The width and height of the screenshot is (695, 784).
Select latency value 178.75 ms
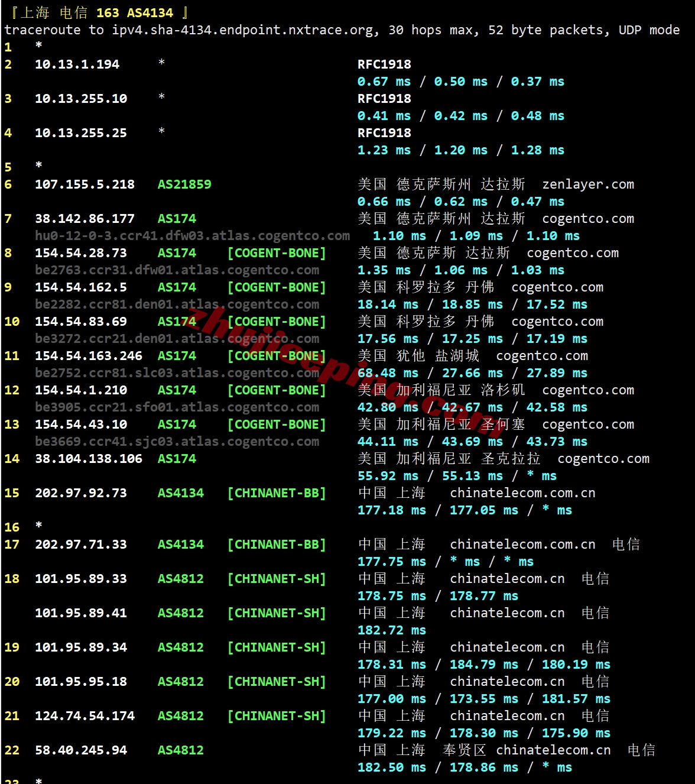(x=392, y=596)
